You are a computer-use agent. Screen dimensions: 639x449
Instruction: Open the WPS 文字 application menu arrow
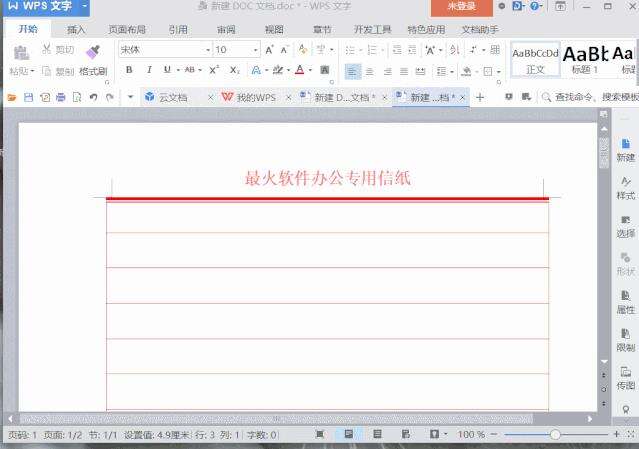point(84,6)
